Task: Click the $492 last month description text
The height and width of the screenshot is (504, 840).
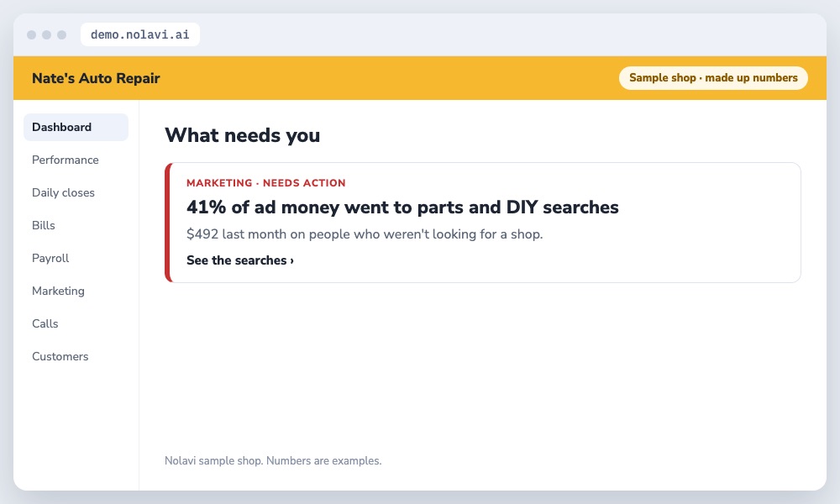Action: [x=365, y=234]
